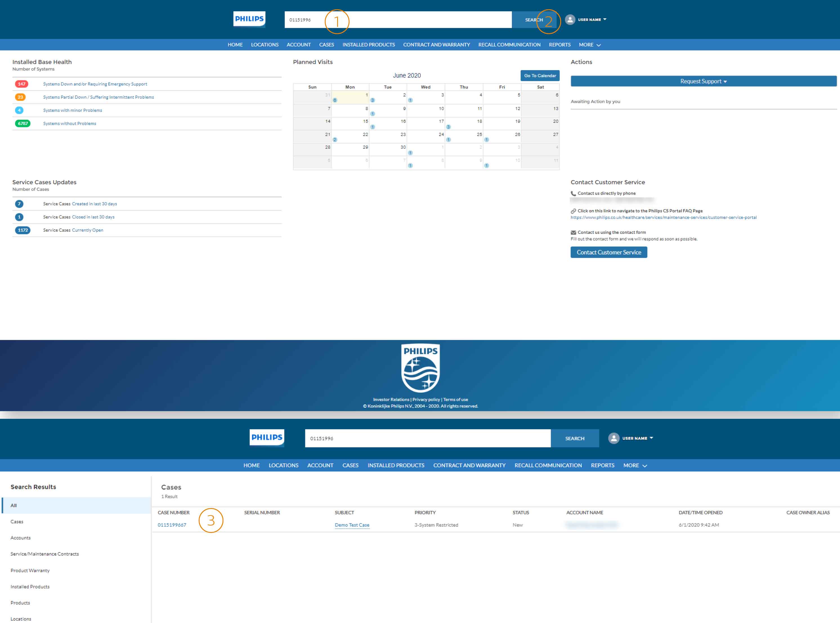The width and height of the screenshot is (840, 623).
Task: Click the Go To Calendar button
Action: 540,76
